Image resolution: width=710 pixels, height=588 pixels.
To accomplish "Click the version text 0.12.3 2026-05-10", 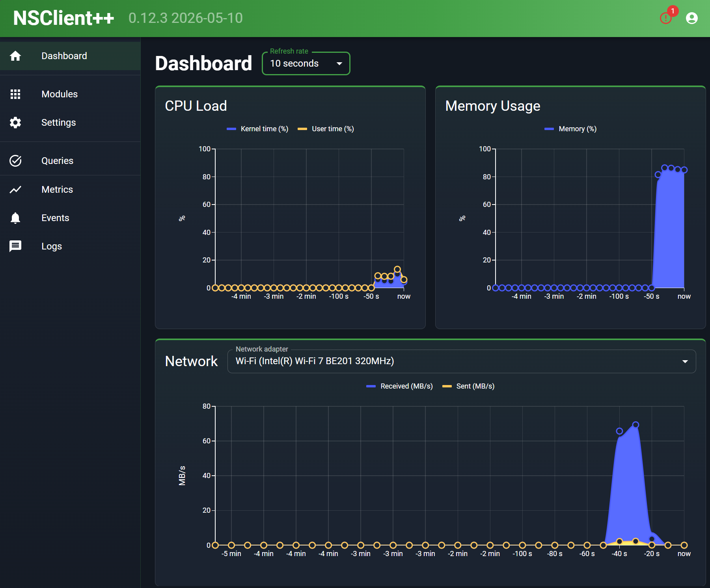I will [186, 18].
